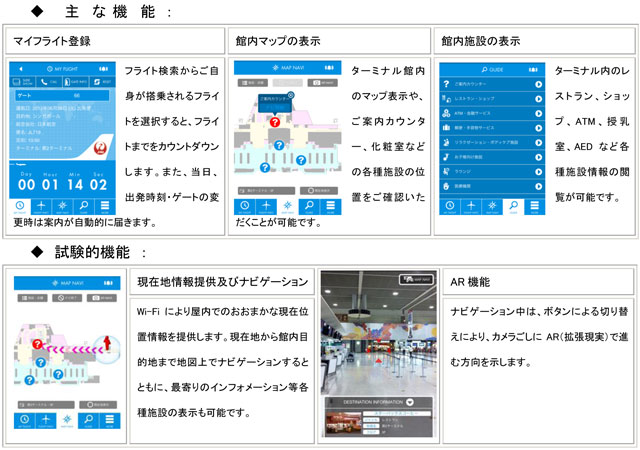Viewport: 640px width, 450px height.
Task: Click the AR camera terminal photo
Action: click(378, 330)
